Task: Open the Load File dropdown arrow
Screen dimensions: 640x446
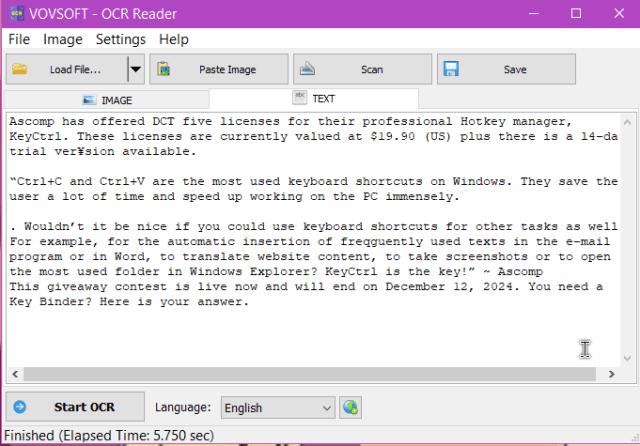Action: click(136, 69)
